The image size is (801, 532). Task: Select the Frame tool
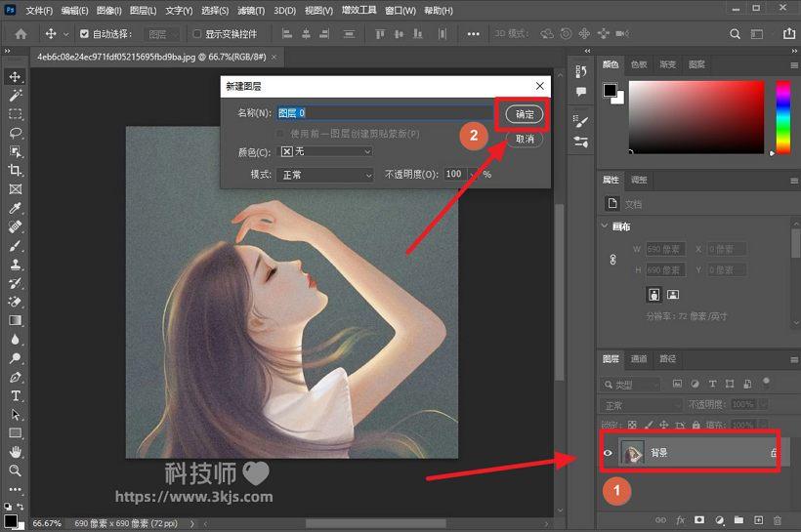tap(16, 189)
